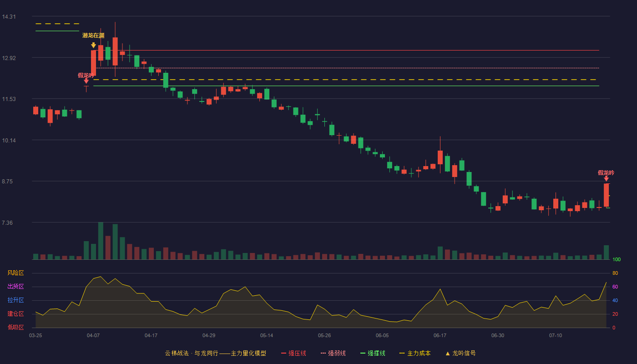Click the 60 indicator axis label
637x364 pixels.
615,287
